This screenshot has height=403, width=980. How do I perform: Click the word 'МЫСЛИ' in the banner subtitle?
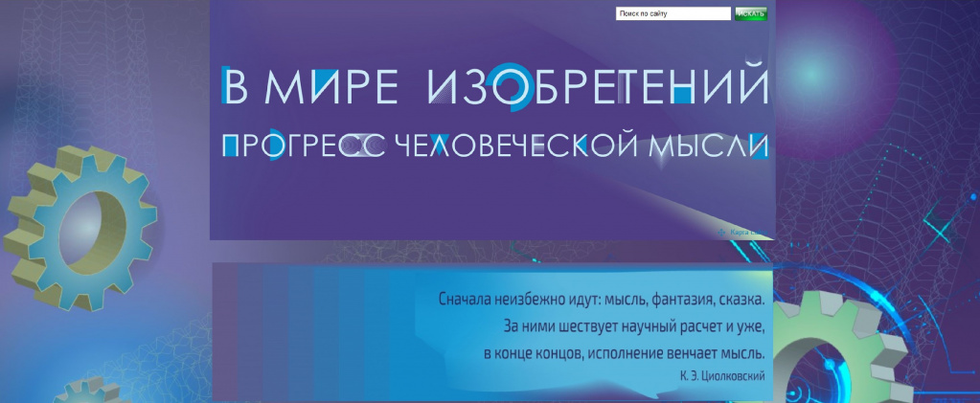tap(708, 146)
